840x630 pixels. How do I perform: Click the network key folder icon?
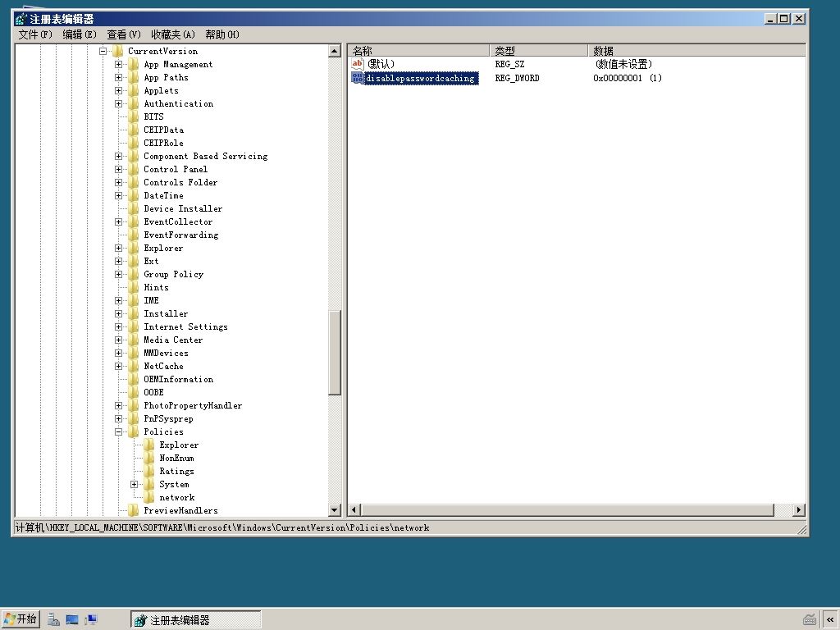tap(149, 497)
